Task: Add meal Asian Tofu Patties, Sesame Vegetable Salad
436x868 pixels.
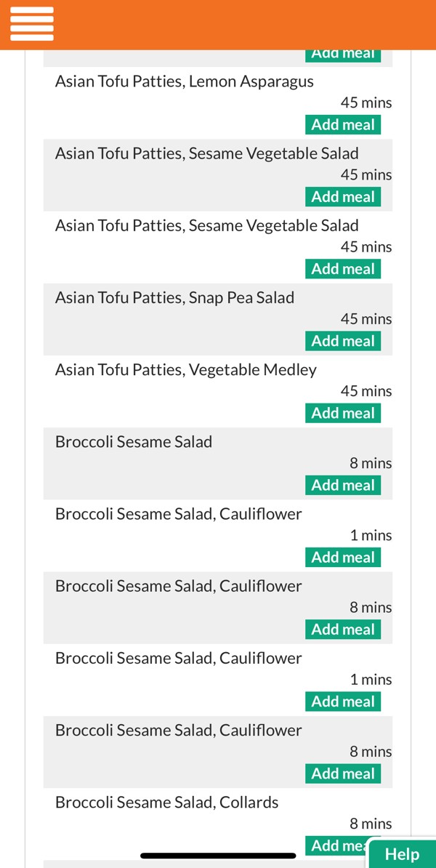Action: pos(342,196)
